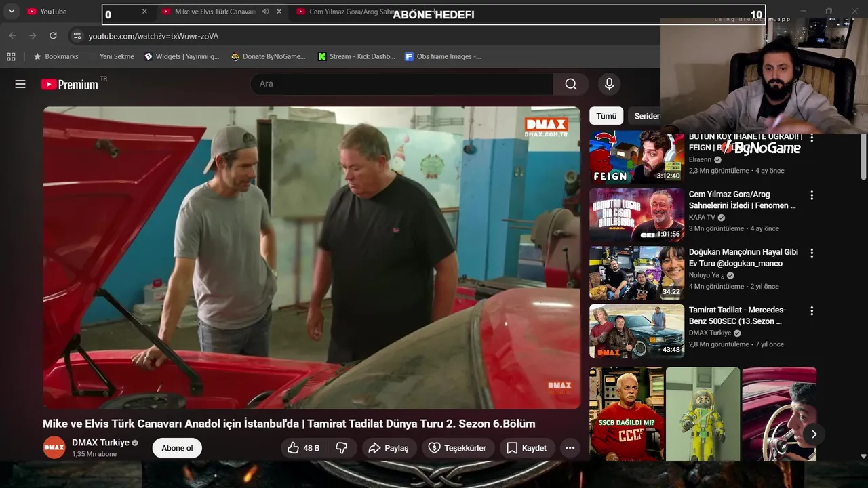Click the youtube.com address bar URL

(153, 36)
